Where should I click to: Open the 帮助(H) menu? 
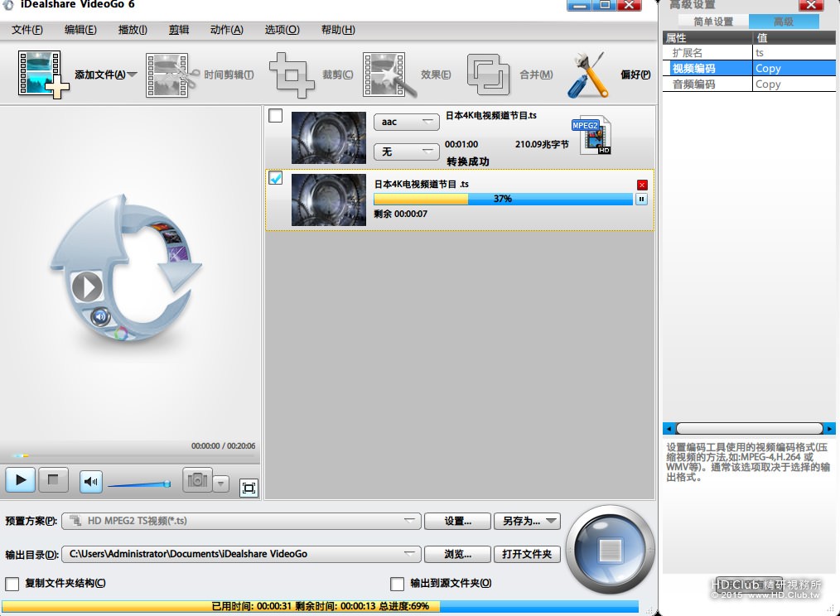(338, 30)
